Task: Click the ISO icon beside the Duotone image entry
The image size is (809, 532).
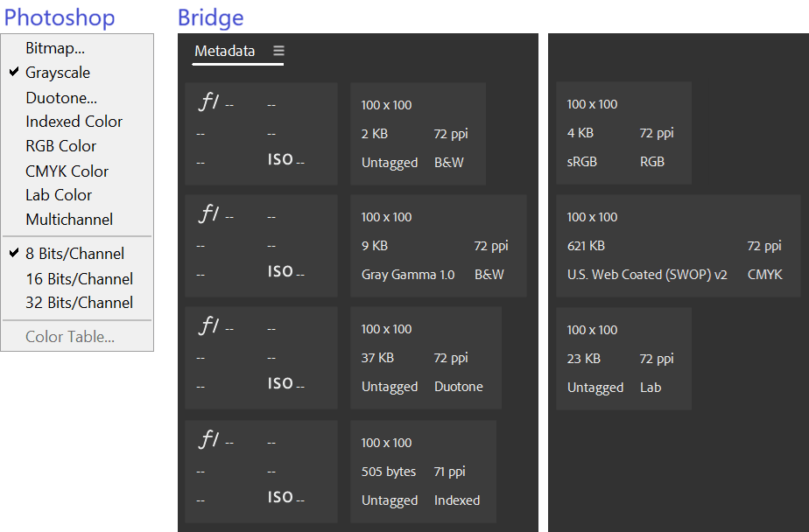Action: 280,385
